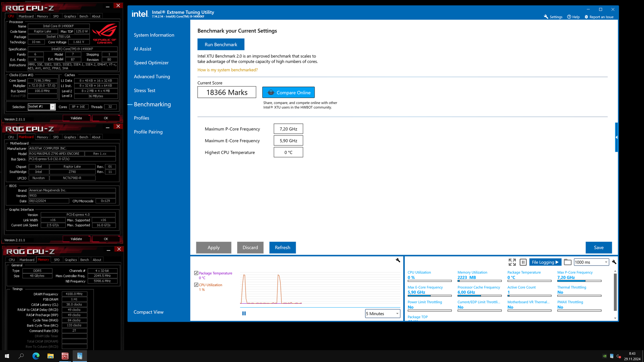Screen dimensions: 644x362
Task: Open the Socket #1 selection dropdown
Action: [x=42, y=107]
